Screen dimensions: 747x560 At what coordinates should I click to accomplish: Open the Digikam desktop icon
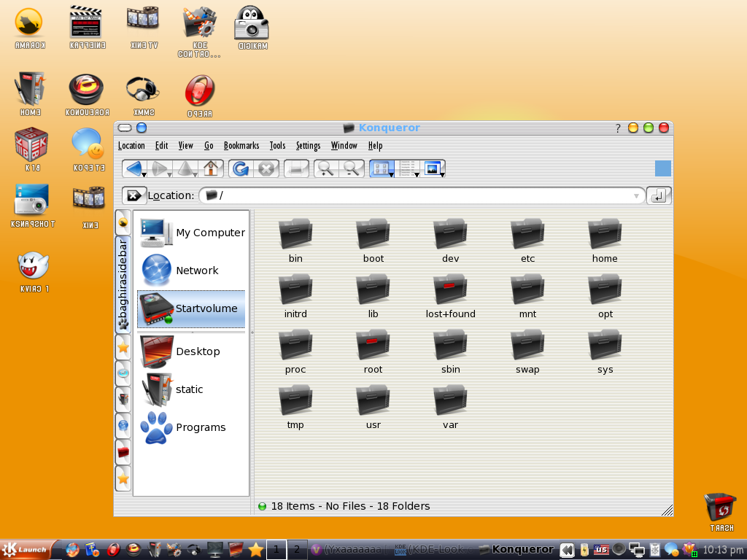[252, 28]
